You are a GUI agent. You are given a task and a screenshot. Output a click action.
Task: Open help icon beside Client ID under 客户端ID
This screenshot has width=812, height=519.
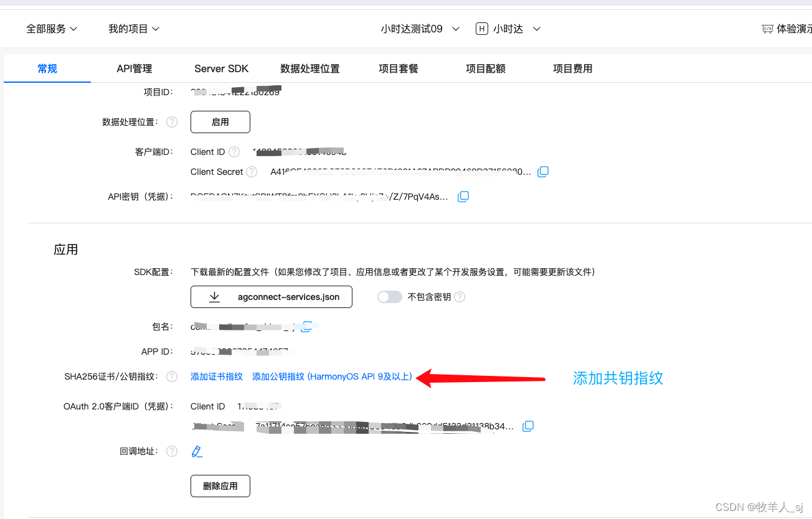coord(234,152)
